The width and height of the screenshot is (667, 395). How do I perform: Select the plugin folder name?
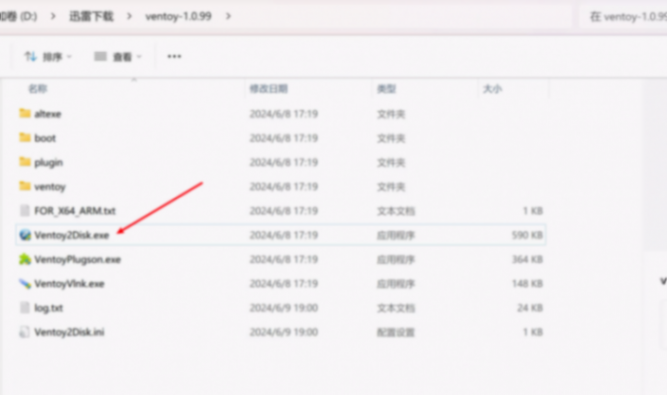48,162
